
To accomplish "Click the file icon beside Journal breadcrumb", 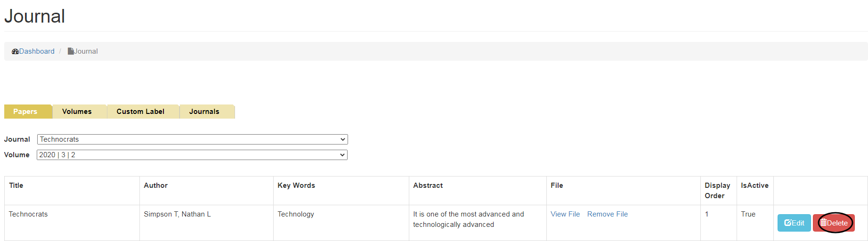I will point(71,51).
